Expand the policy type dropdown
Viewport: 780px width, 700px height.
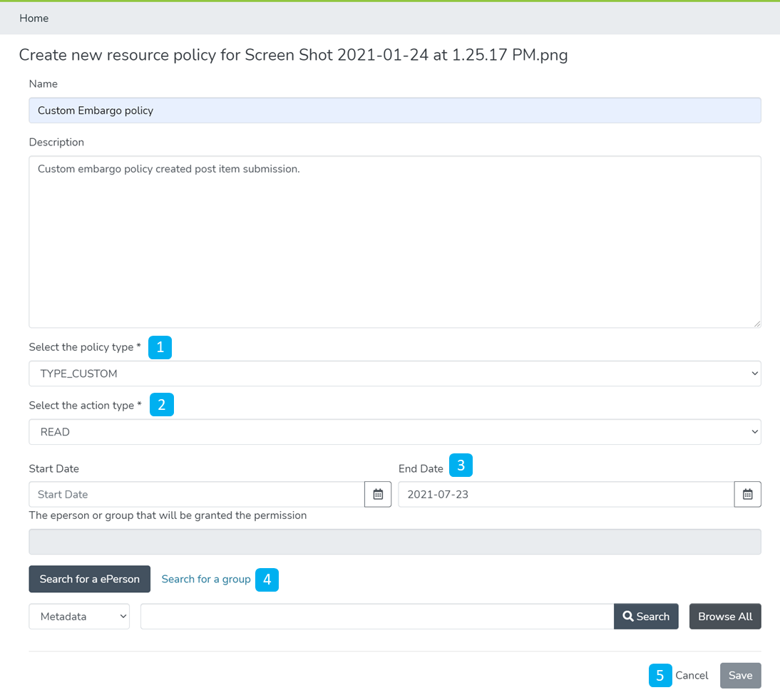click(394, 374)
